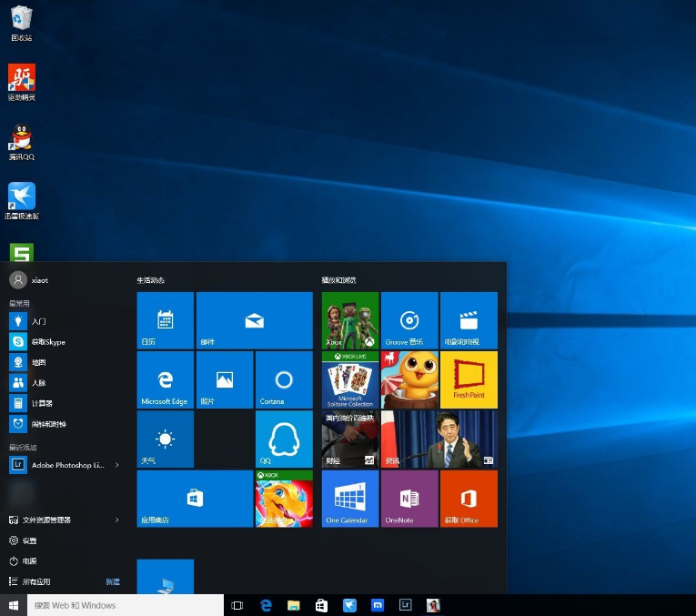Open the Mail (邮件) tile
This screenshot has height=616, width=696.
(255, 320)
